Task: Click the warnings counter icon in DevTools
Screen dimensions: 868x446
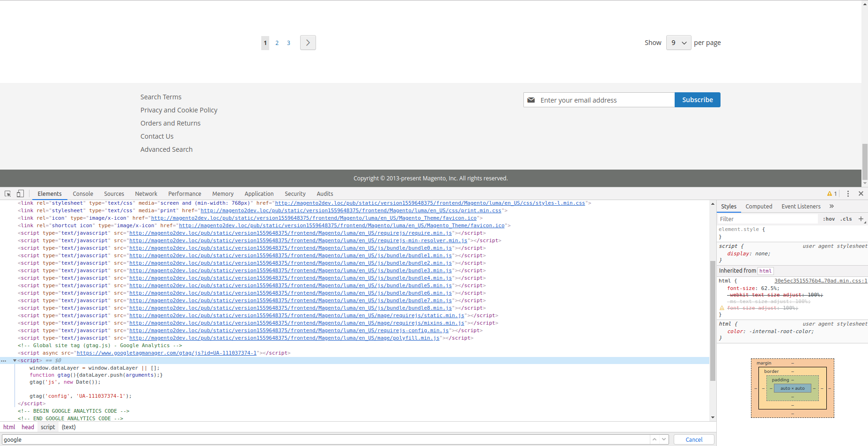Action: pyautogui.click(x=831, y=193)
